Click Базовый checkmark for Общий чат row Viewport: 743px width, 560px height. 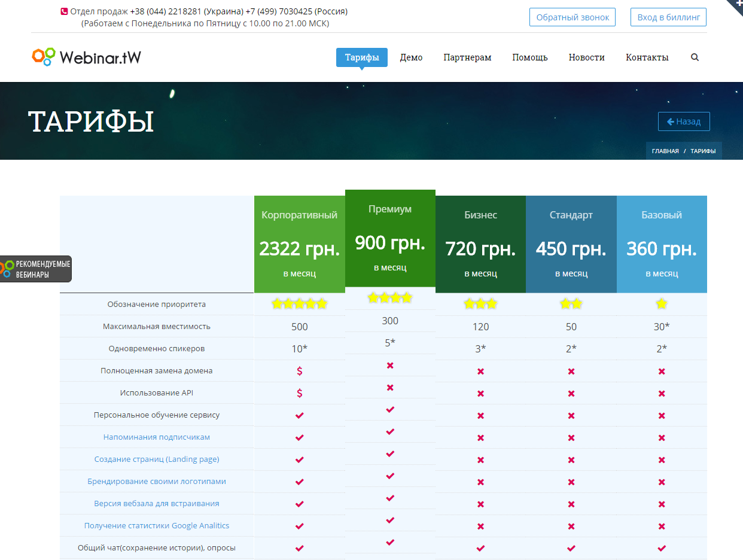(662, 548)
